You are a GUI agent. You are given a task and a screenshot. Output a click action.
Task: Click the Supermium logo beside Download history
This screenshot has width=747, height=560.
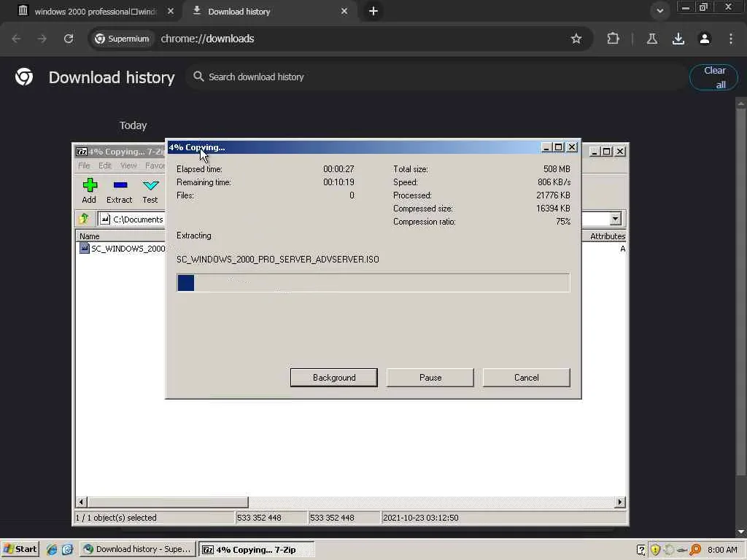click(24, 77)
